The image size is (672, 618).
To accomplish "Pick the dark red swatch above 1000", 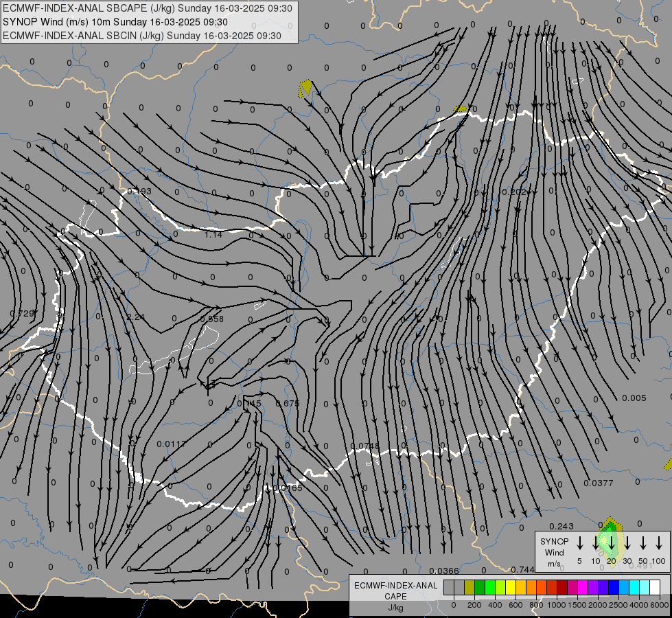I will pyautogui.click(x=562, y=588).
